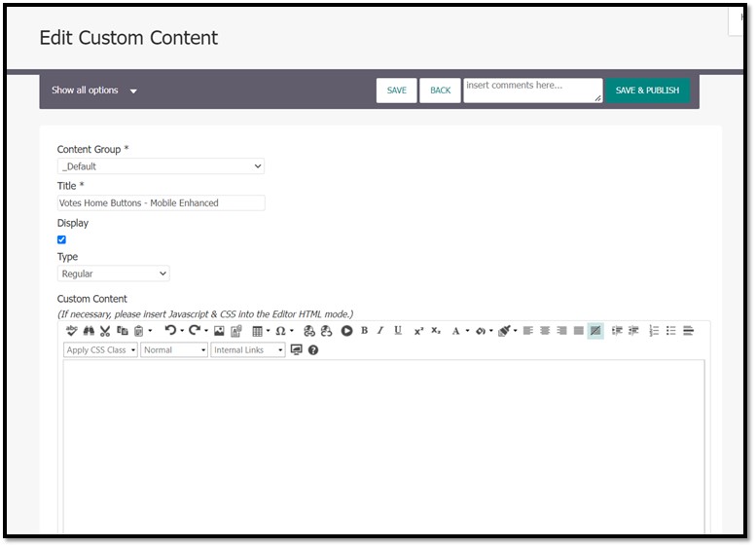Click the SAVE button

tap(396, 91)
